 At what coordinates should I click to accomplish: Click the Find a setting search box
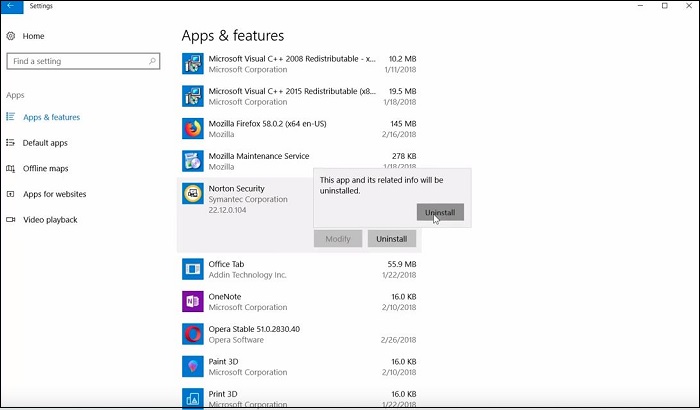pos(80,61)
